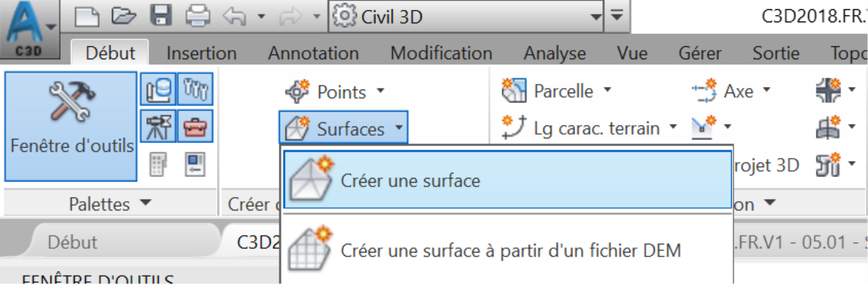Click the Début drawing file tab
The width and height of the screenshot is (868, 284).
72,242
